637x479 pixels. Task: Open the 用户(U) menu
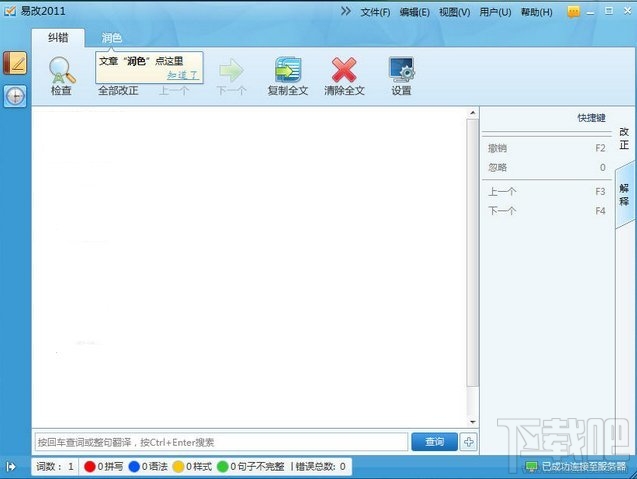495,12
